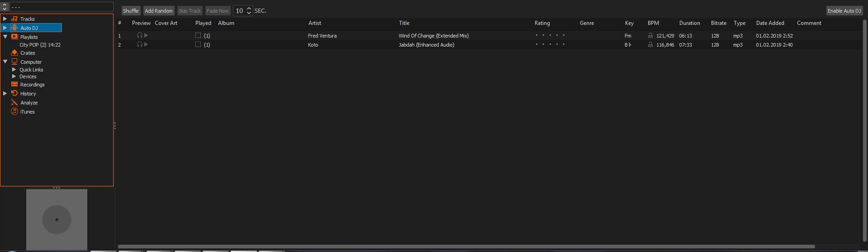The height and width of the screenshot is (252, 868).
Task: Preview the Fred Ventura track with headphones icon
Action: tap(140, 36)
